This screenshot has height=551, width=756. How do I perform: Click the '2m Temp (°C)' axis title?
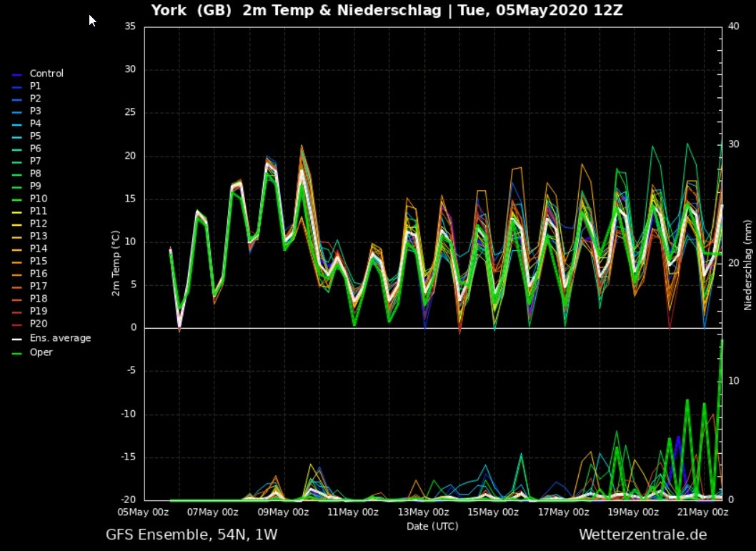(116, 263)
